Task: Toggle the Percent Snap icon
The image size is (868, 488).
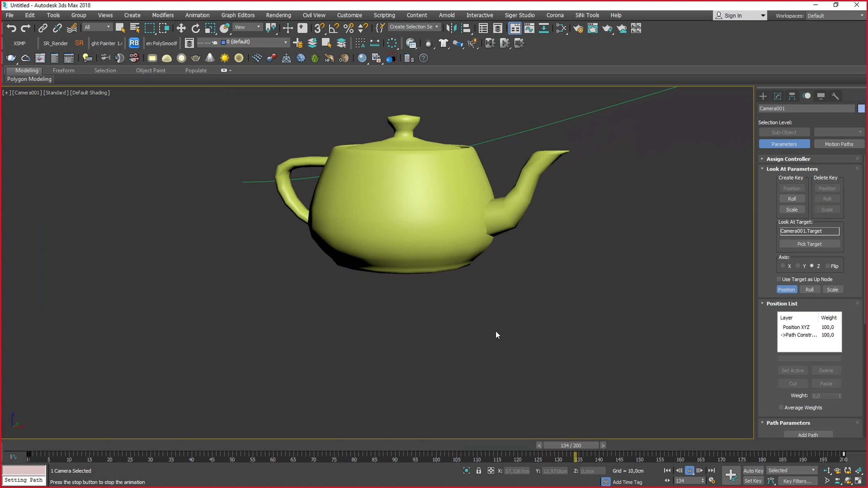Action: click(x=348, y=28)
